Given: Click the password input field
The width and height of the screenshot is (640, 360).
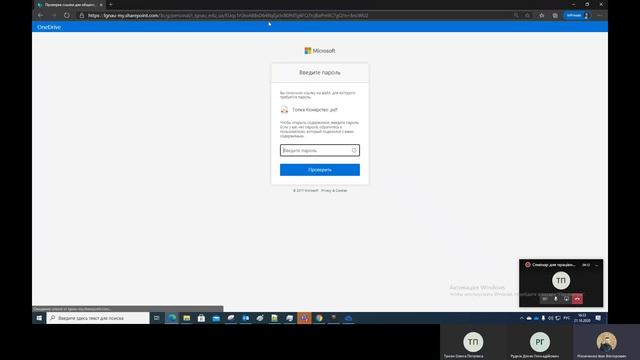Looking at the screenshot, I should pos(320,150).
